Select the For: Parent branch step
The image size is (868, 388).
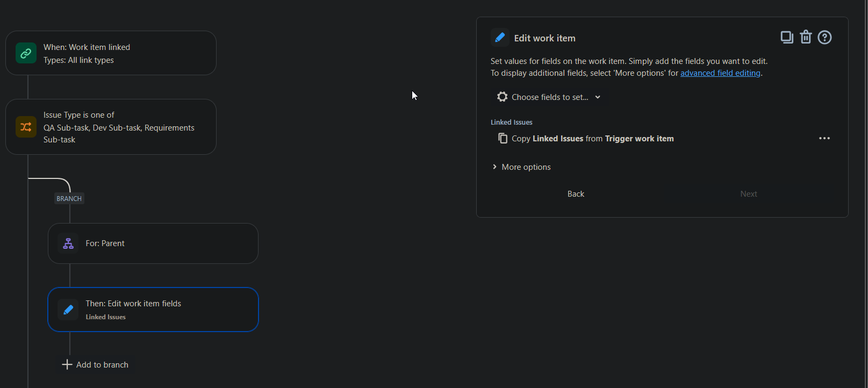[x=153, y=243]
